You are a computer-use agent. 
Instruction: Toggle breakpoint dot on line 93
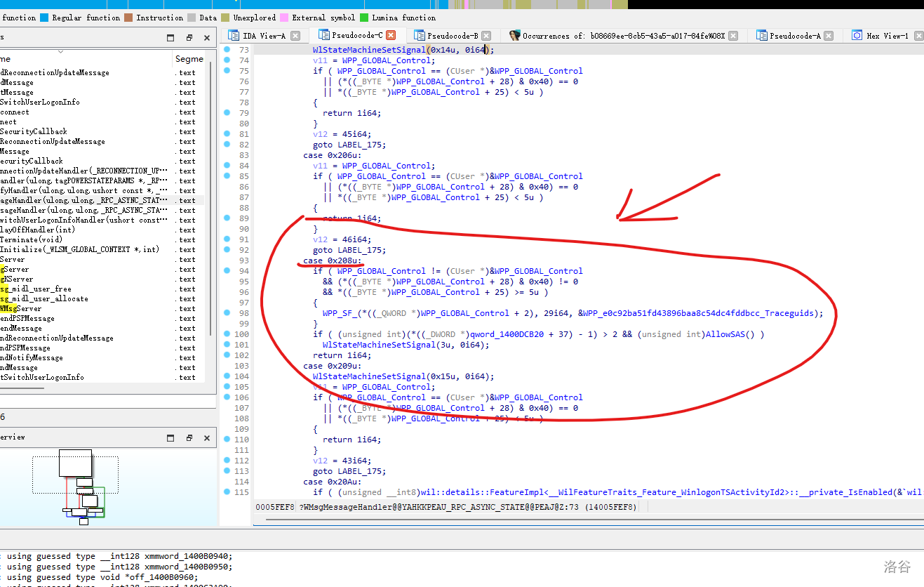(227, 260)
